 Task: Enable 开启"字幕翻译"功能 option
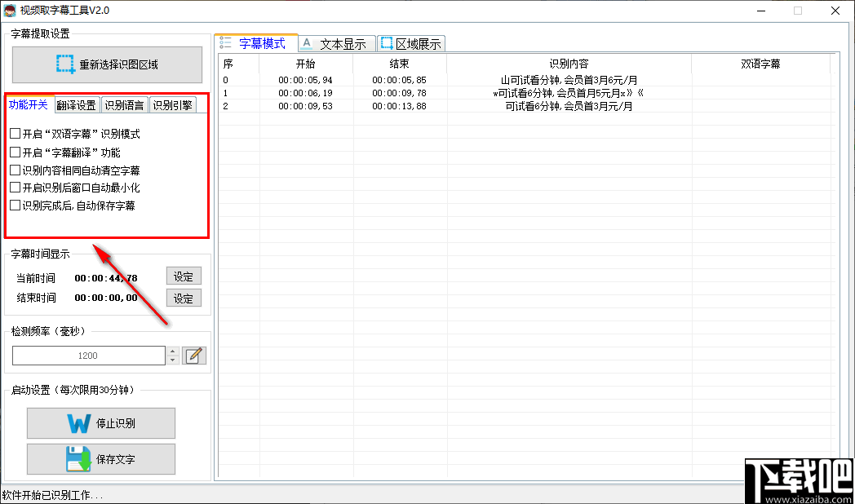pos(14,152)
